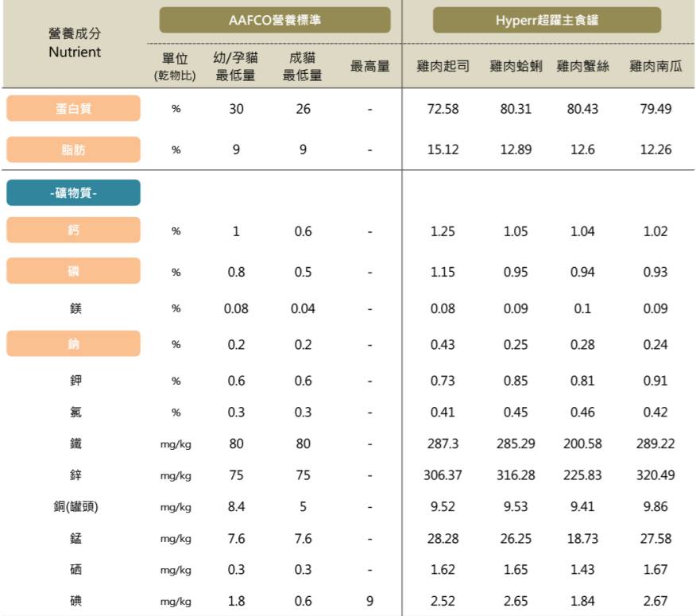Select the 鋅 row label
This screenshot has width=696, height=616.
coord(75,475)
